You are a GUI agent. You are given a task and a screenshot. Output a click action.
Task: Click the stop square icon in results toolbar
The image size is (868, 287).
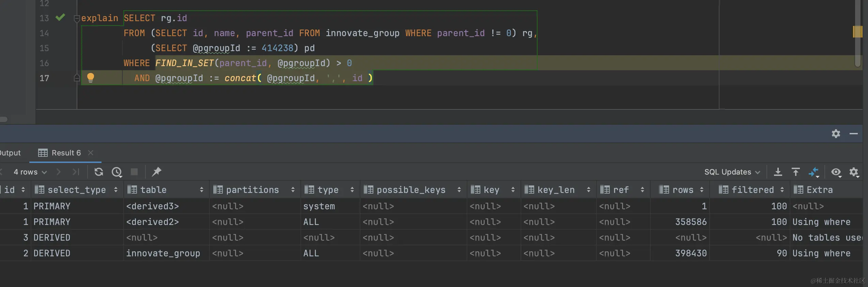(134, 172)
